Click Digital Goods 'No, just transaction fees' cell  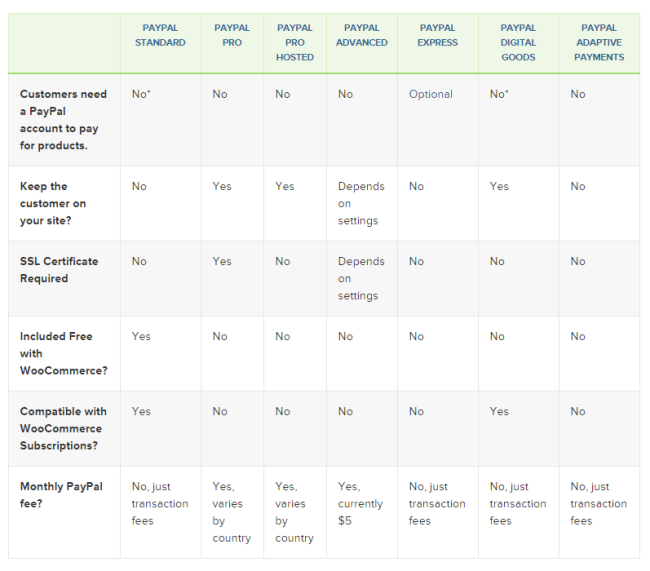[518, 503]
